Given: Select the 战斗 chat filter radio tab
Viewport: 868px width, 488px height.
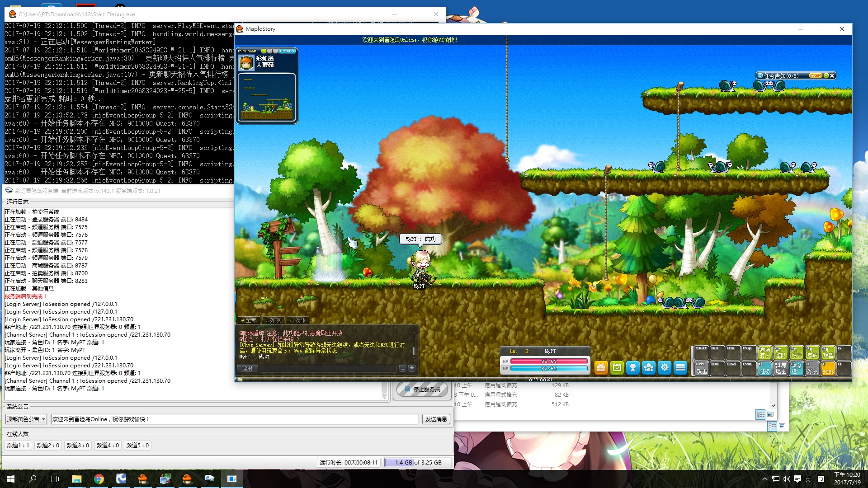Looking at the screenshot, I should click(x=297, y=320).
